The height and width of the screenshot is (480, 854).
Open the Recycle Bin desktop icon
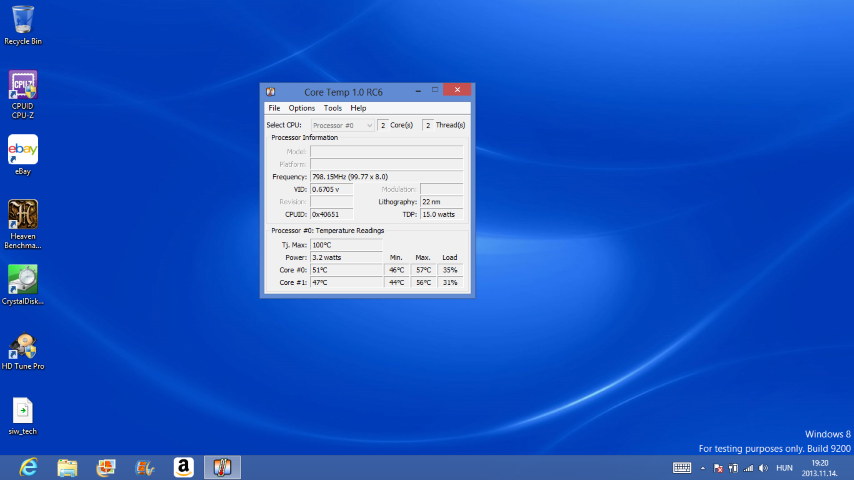click(x=23, y=22)
